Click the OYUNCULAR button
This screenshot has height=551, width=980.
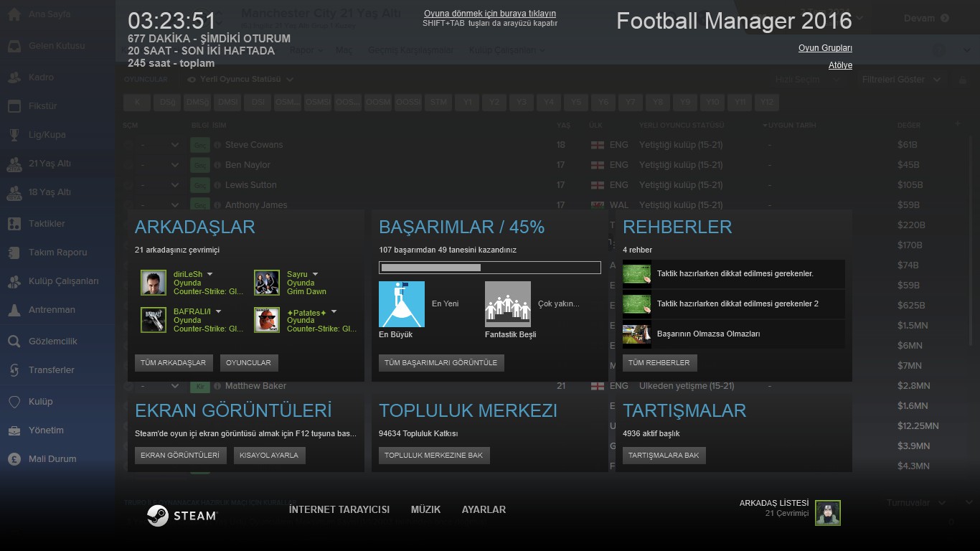249,363
